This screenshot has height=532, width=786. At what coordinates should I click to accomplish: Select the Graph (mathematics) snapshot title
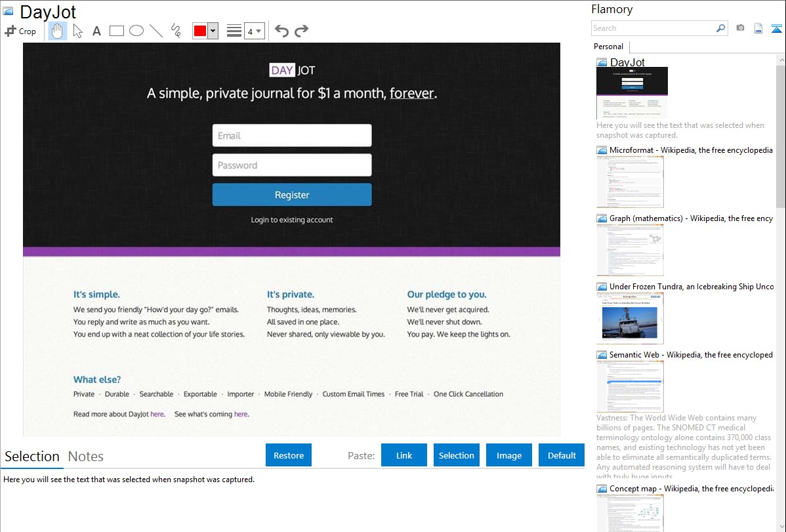coord(692,218)
